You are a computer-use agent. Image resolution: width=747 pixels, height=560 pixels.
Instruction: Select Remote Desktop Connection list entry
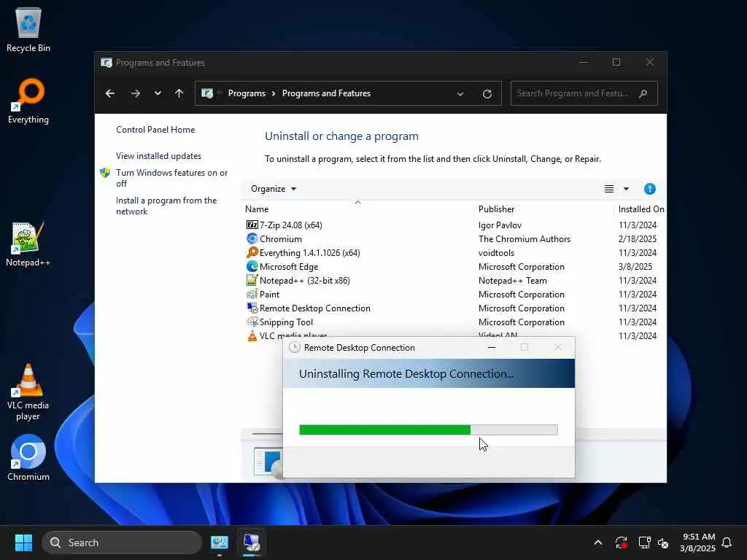point(315,308)
